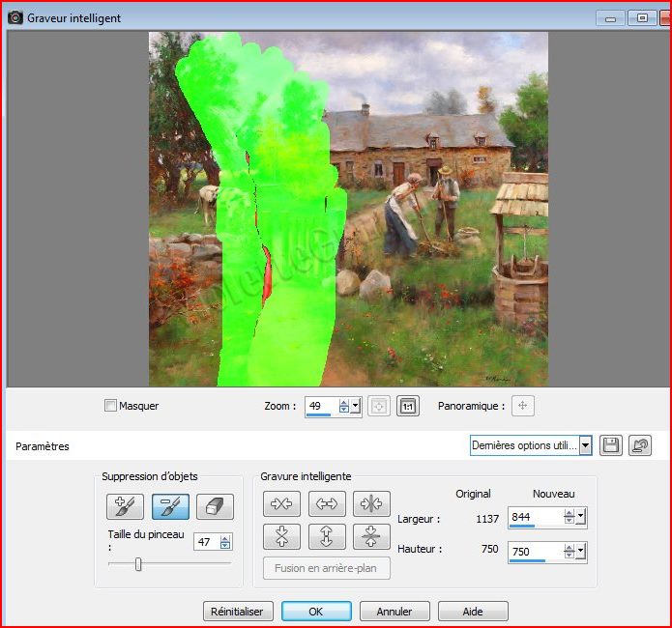The width and height of the screenshot is (672, 628).
Task: Open the Paramètres presets dropdown
Action: click(x=585, y=445)
